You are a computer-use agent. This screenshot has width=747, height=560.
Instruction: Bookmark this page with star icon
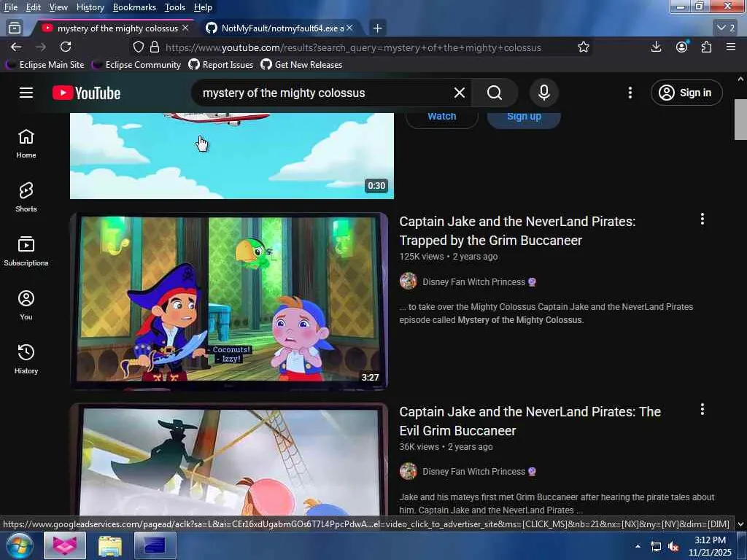pyautogui.click(x=583, y=47)
